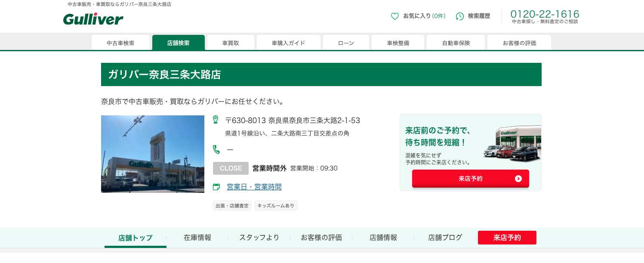Screen dimensions: 644x263
Task: Open the 中古車検索 tab
Action: click(x=120, y=43)
